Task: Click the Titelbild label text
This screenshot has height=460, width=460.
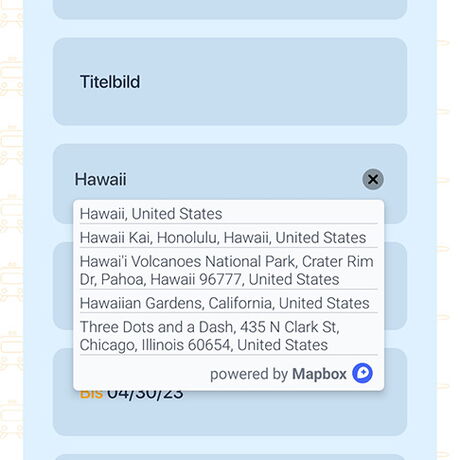Action: tap(110, 82)
